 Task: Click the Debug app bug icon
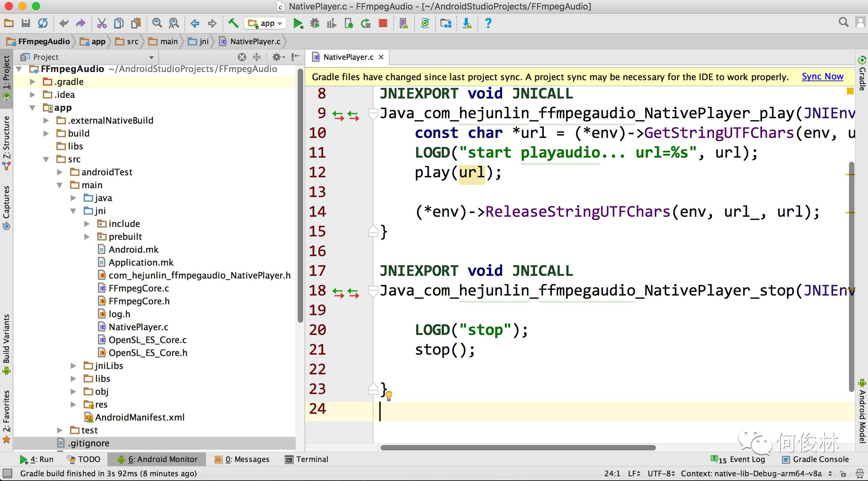coord(315,23)
